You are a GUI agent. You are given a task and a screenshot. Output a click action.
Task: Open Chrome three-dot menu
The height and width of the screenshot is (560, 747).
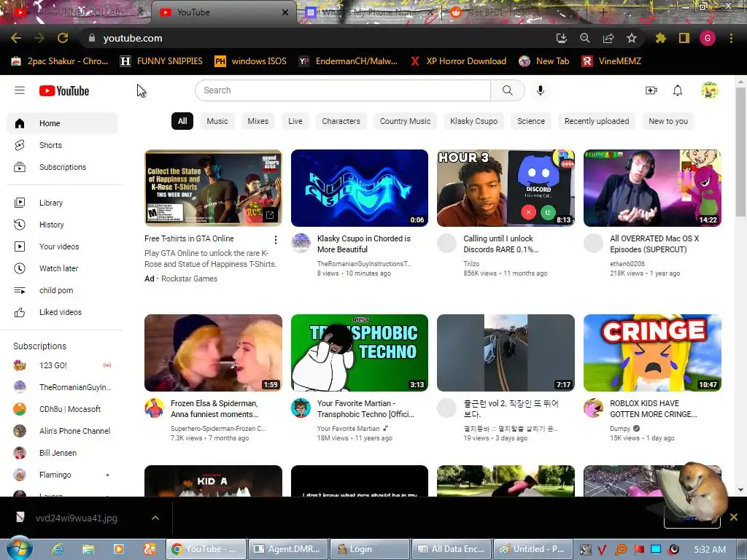pyautogui.click(x=731, y=38)
